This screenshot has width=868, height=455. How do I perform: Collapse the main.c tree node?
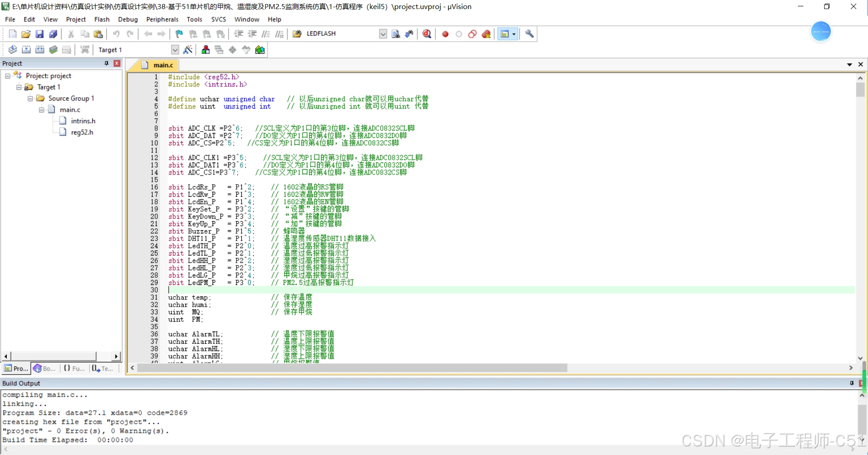(x=42, y=110)
